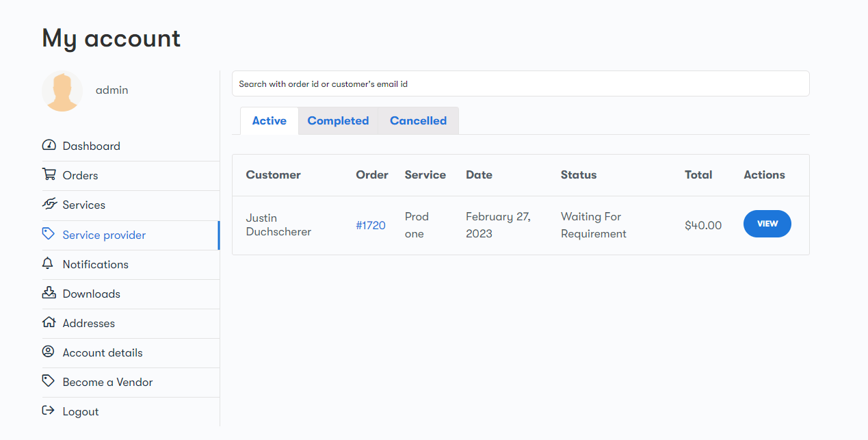This screenshot has width=868, height=440.
Task: Click the Notifications bell icon
Action: pyautogui.click(x=49, y=263)
